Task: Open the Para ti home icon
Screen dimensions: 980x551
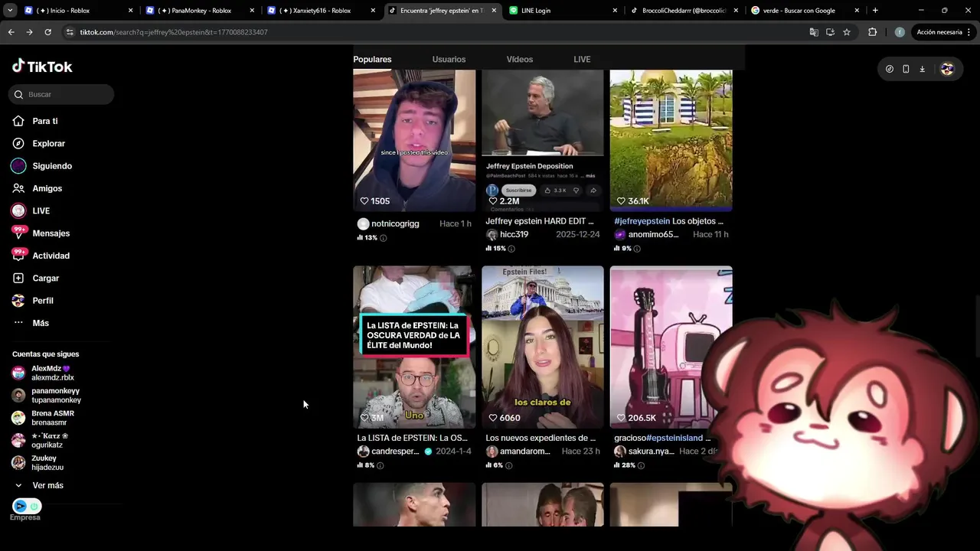Action: pyautogui.click(x=18, y=121)
